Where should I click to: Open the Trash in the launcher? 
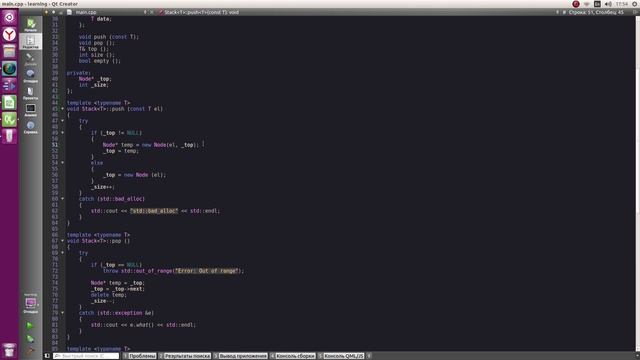(x=9, y=350)
